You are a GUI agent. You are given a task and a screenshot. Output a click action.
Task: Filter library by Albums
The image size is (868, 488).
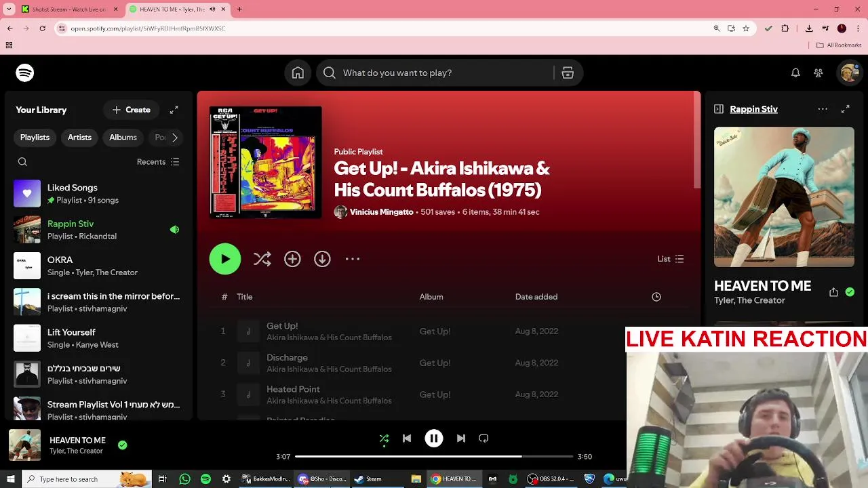click(123, 138)
